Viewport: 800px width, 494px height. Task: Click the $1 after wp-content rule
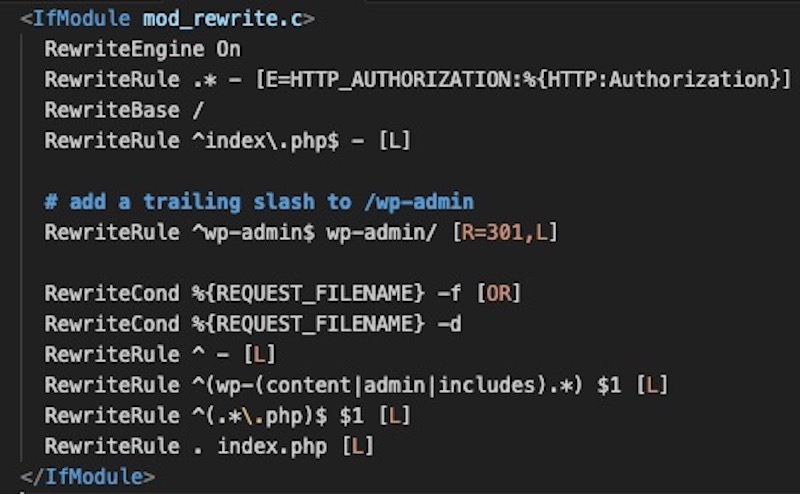609,385
